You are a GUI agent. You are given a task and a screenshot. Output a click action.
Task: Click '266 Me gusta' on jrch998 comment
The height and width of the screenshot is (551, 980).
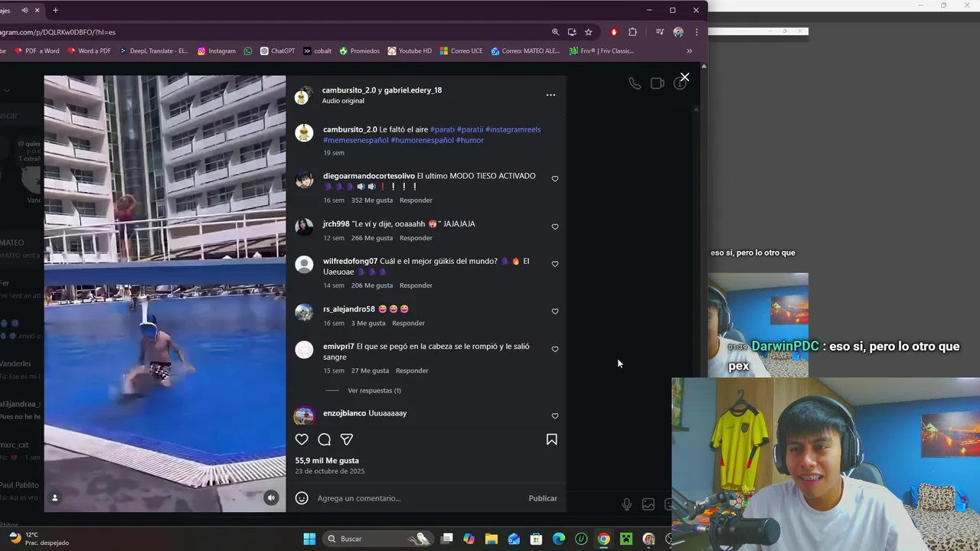coord(372,238)
